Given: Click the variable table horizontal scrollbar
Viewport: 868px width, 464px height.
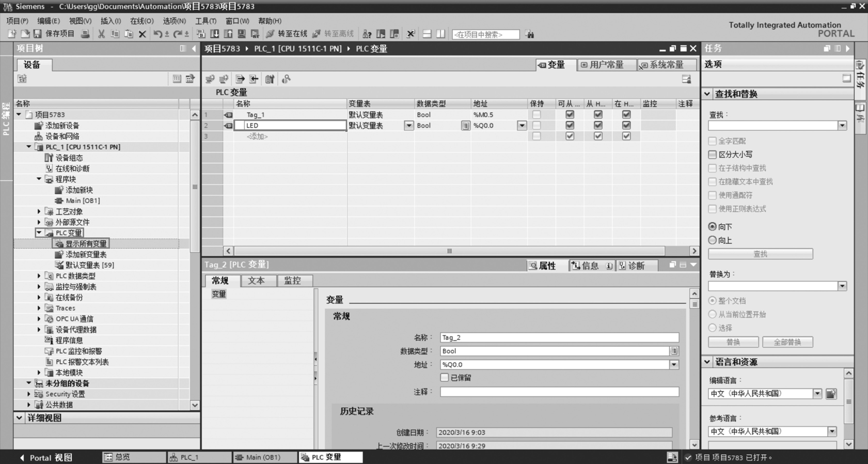Looking at the screenshot, I should tap(449, 251).
